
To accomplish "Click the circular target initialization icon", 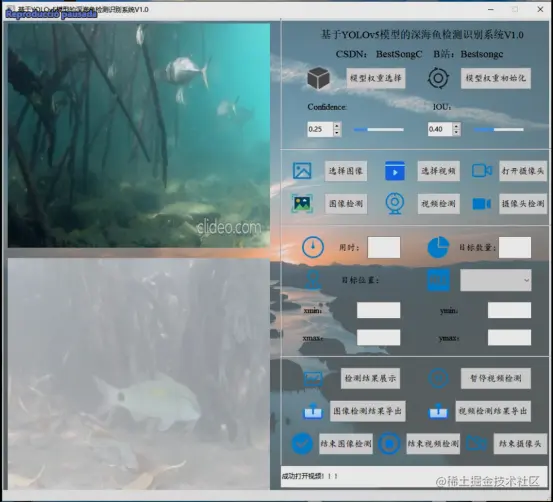I will point(438,78).
